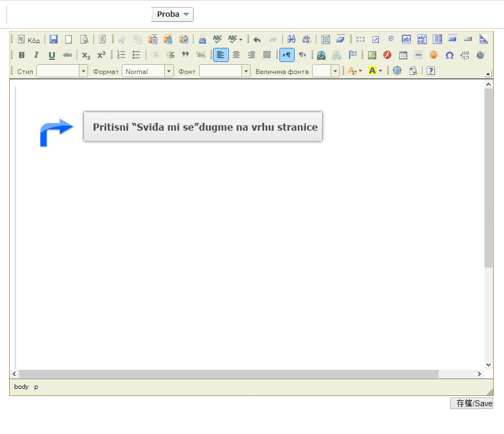The width and height of the screenshot is (504, 434).
Task: Click the Print icon
Action: 202,40
